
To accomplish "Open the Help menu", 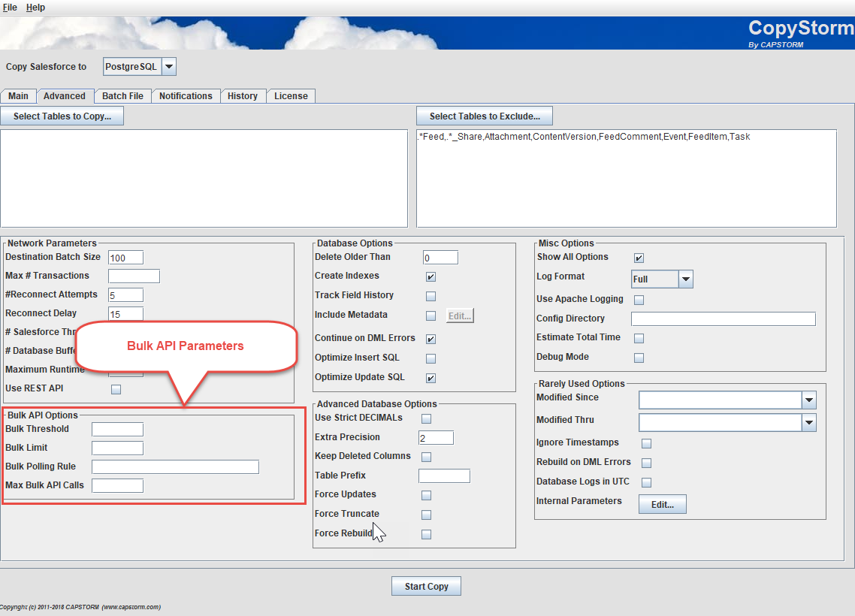I will point(35,8).
